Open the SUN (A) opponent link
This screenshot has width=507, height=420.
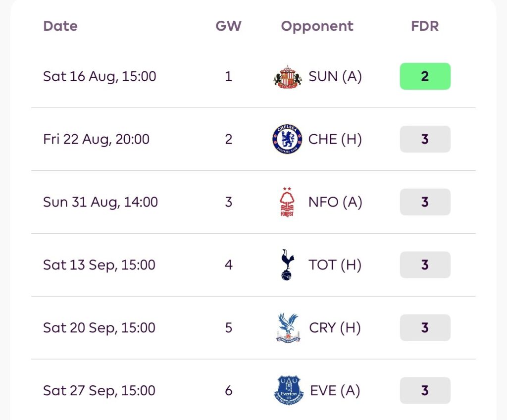(335, 76)
